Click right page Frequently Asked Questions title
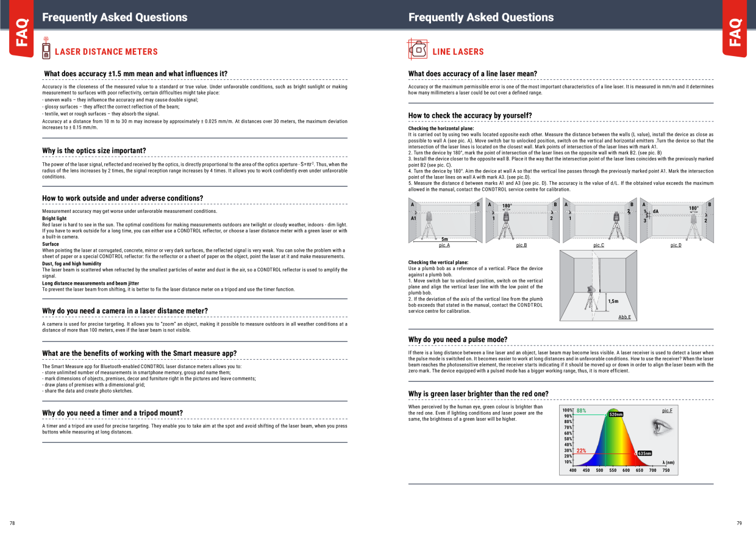756x534 pixels. [481, 18]
